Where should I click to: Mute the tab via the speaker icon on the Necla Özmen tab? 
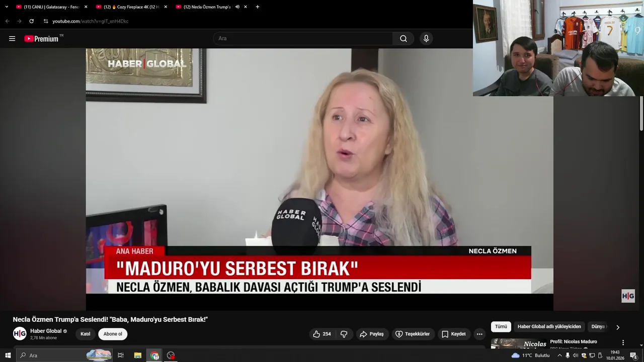237,7
